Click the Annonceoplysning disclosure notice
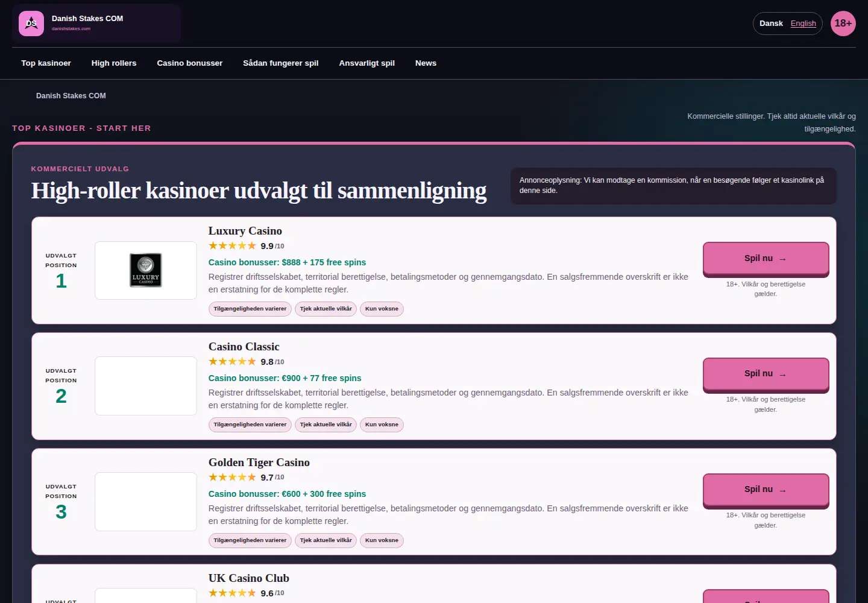 tap(673, 186)
